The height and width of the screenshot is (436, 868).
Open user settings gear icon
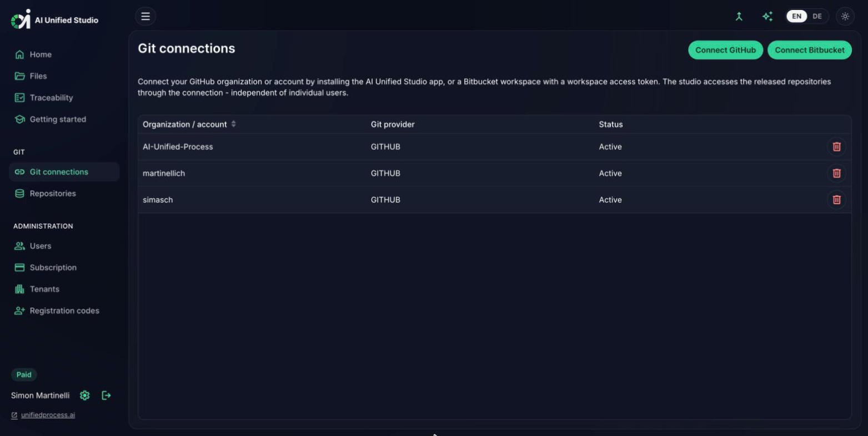click(x=85, y=396)
